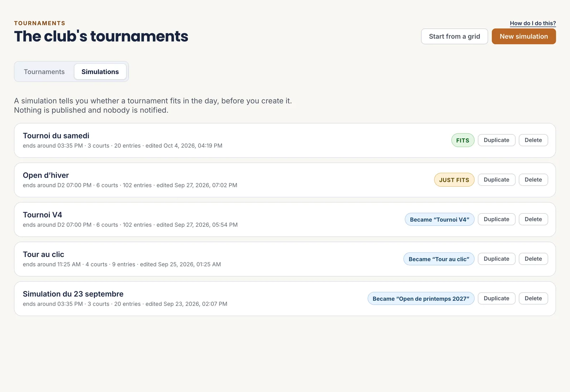
Task: Duplicate Simulation du 23 septembre
Action: (496, 298)
